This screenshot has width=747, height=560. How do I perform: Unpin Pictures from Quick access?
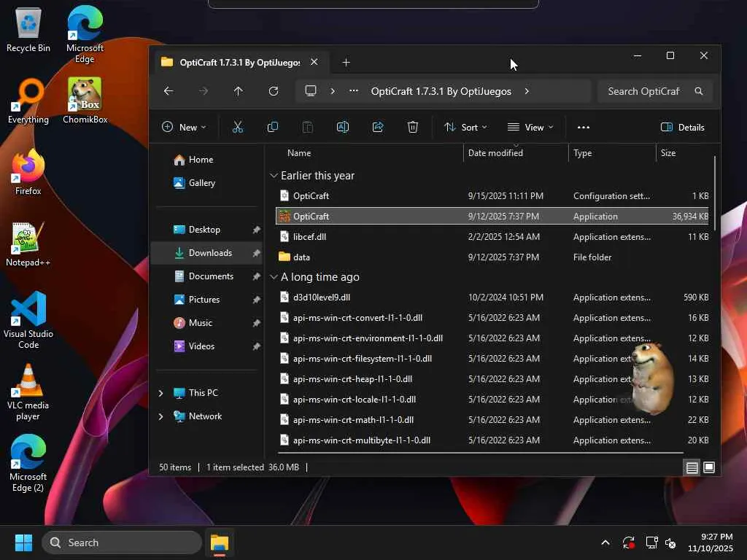(x=256, y=300)
